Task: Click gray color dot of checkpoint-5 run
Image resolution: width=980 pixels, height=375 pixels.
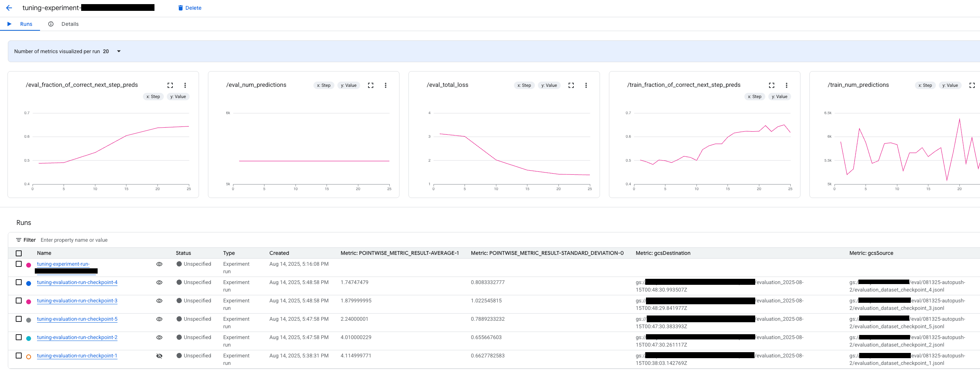Action: point(28,320)
